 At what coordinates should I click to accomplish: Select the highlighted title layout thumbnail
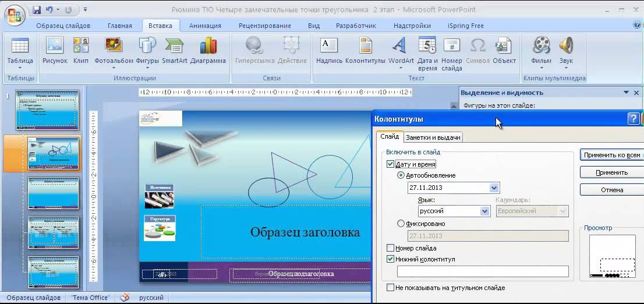click(52, 154)
